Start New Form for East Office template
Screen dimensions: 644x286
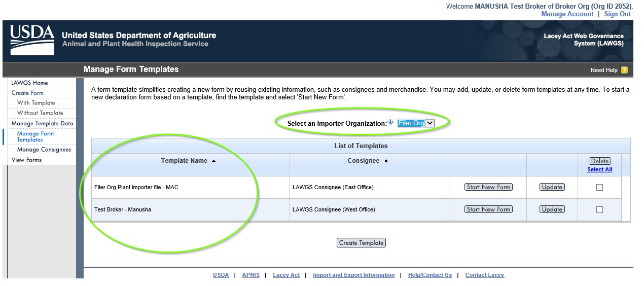click(488, 187)
